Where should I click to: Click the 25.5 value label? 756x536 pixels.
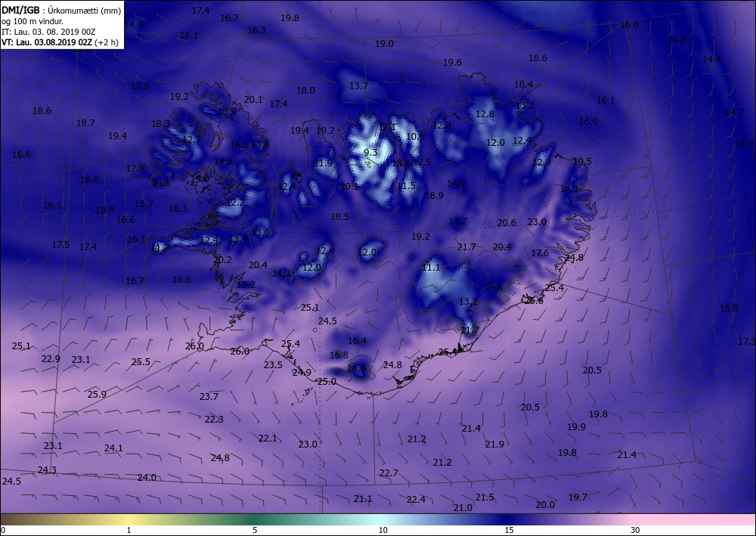click(x=141, y=362)
